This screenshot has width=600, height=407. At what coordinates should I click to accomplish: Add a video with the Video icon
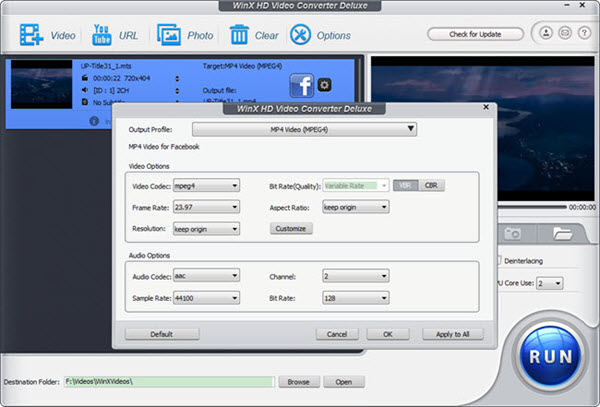point(31,35)
